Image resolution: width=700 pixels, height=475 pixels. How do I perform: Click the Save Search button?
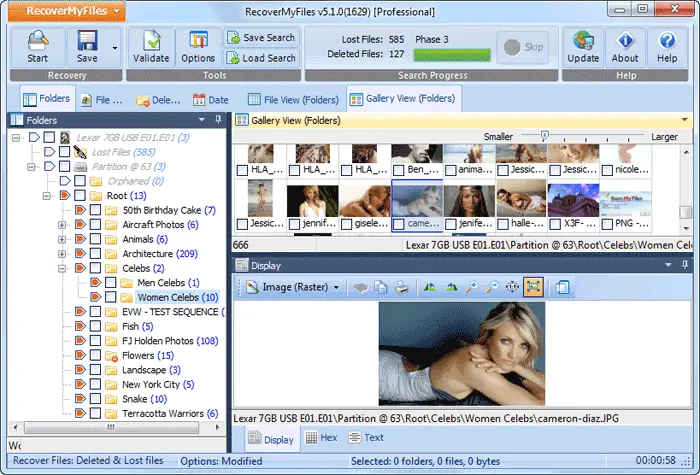260,37
